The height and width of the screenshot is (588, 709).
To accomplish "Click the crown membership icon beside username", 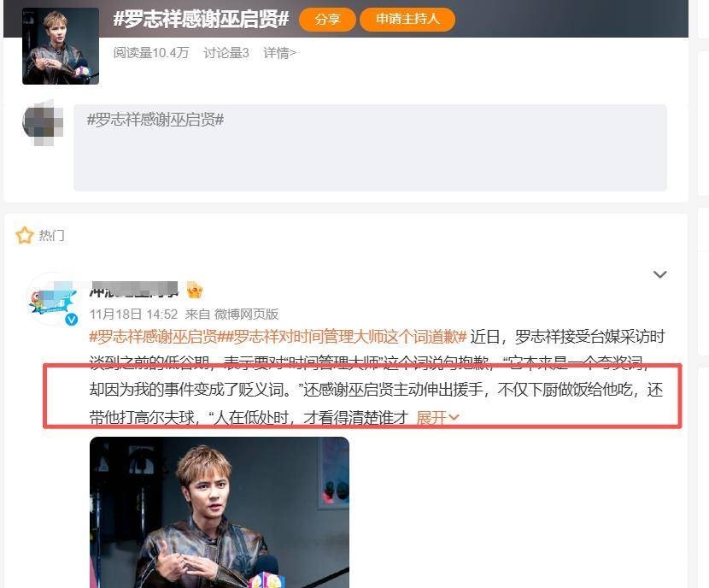I will 195,290.
